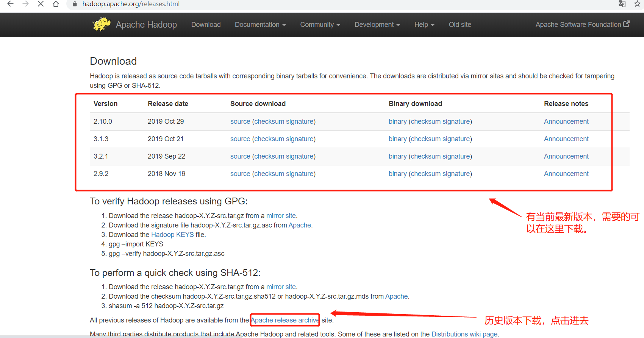Stop page loading with the X icon
The height and width of the screenshot is (338, 644).
[x=41, y=4]
